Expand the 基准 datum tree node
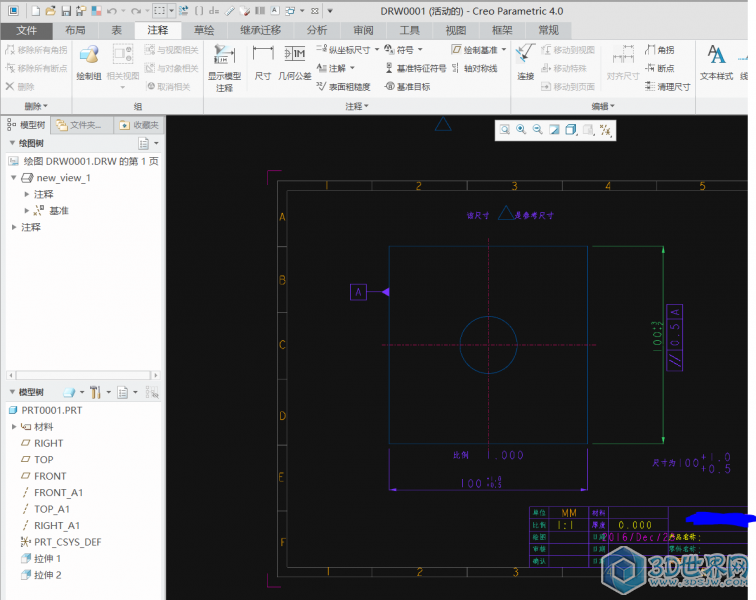The height and width of the screenshot is (600, 756). pyautogui.click(x=27, y=210)
